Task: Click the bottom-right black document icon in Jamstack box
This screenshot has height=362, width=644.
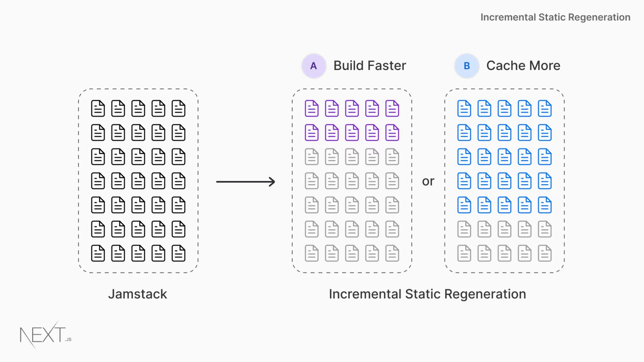Action: point(178,253)
